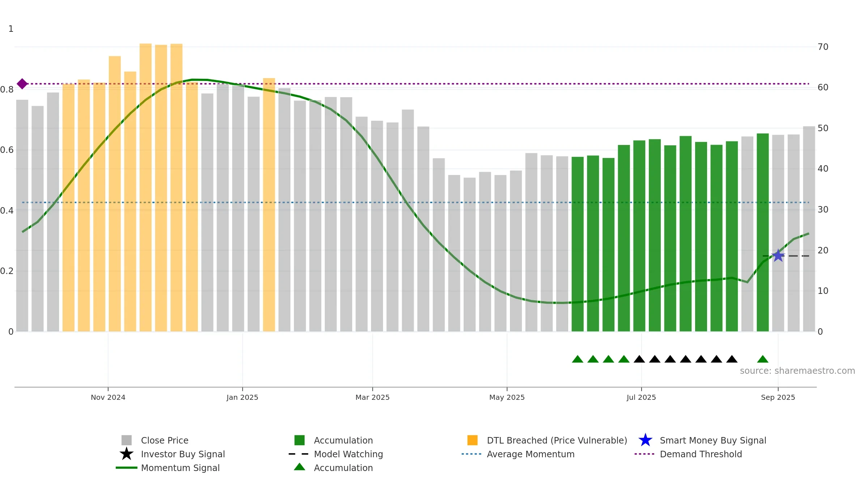This screenshot has width=868, height=488.
Task: Click the sharemaestro.com source text
Action: click(797, 371)
